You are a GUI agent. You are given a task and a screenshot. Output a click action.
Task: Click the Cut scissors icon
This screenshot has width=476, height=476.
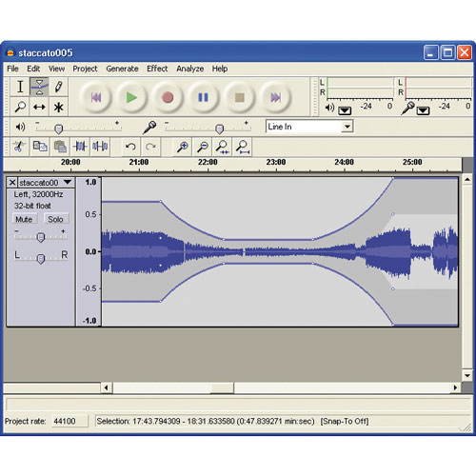coord(19,147)
